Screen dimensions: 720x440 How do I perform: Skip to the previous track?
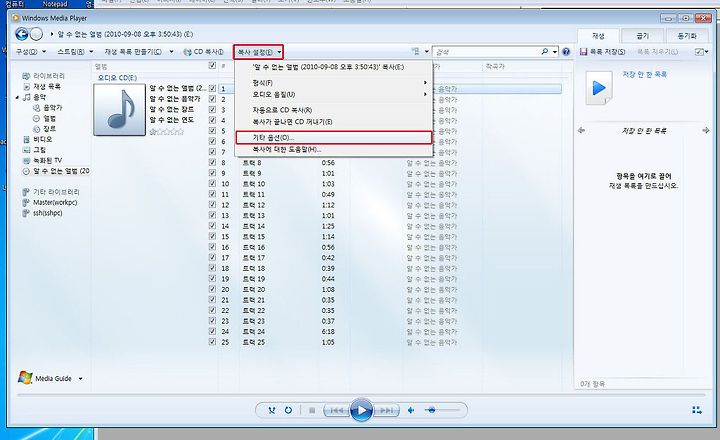point(337,410)
